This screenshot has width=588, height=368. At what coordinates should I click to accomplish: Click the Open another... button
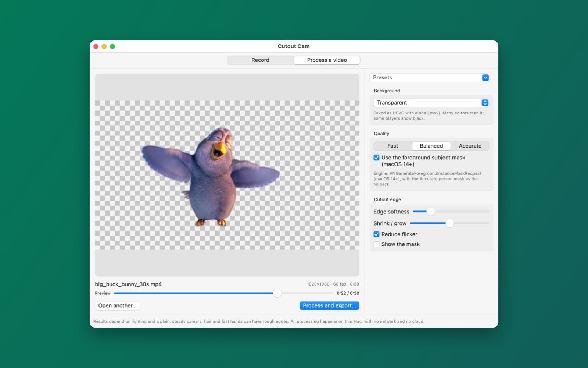click(x=117, y=306)
